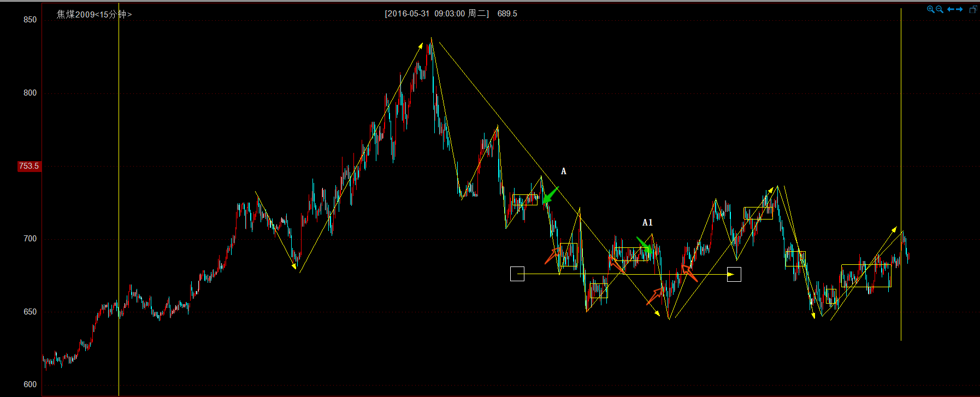Select the 600 price axis label

point(30,384)
